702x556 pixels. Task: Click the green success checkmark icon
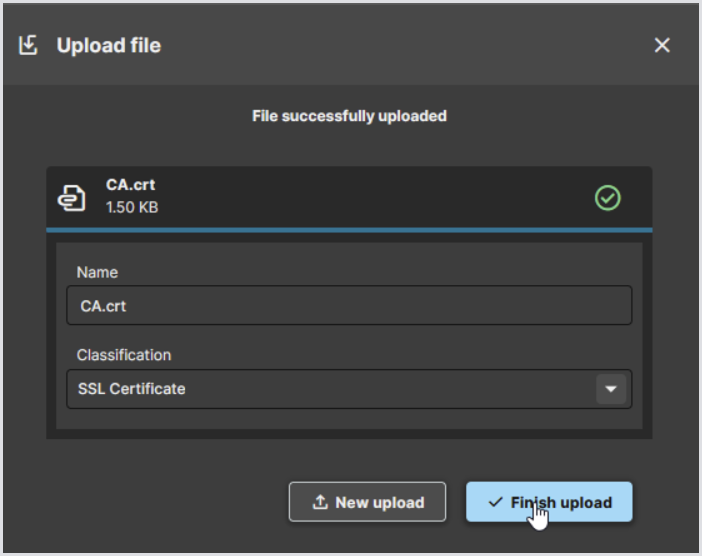(608, 198)
